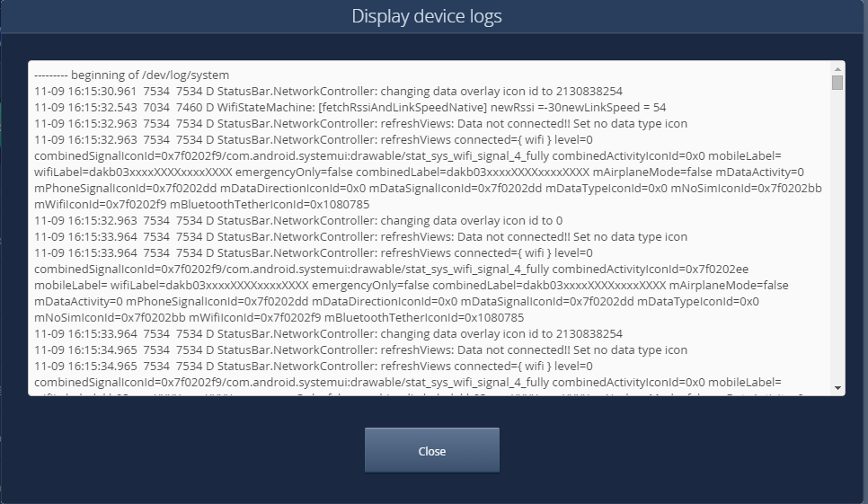Click the log scrollbar thumb
The image size is (868, 504).
[837, 83]
